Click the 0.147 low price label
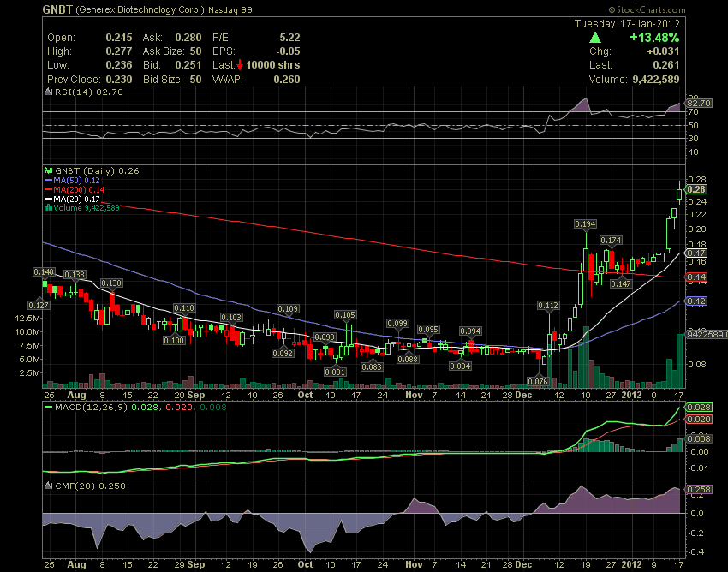Screen dimensions: 728x572 tap(621, 283)
